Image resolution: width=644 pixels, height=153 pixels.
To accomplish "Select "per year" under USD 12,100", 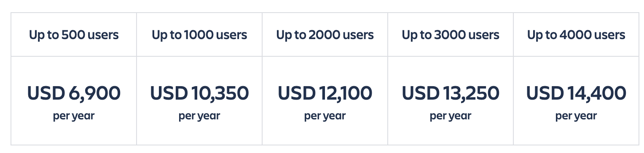I will click(325, 116).
